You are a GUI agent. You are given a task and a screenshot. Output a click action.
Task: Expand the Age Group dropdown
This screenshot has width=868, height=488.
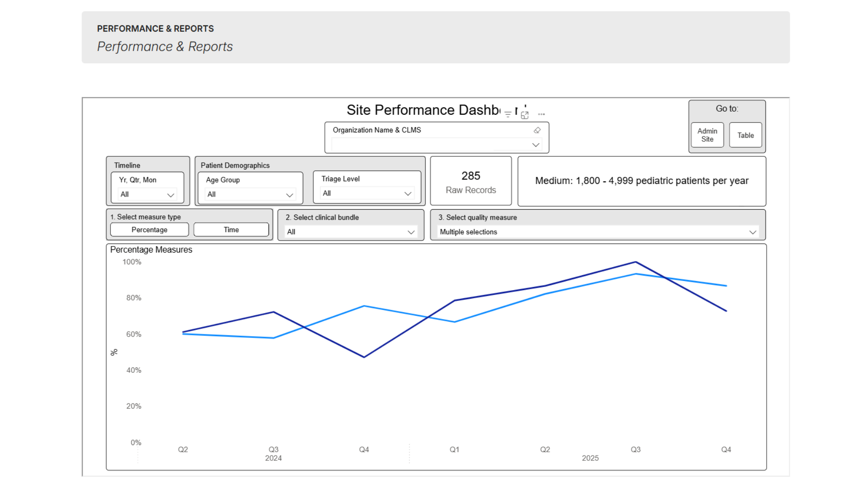click(x=289, y=195)
